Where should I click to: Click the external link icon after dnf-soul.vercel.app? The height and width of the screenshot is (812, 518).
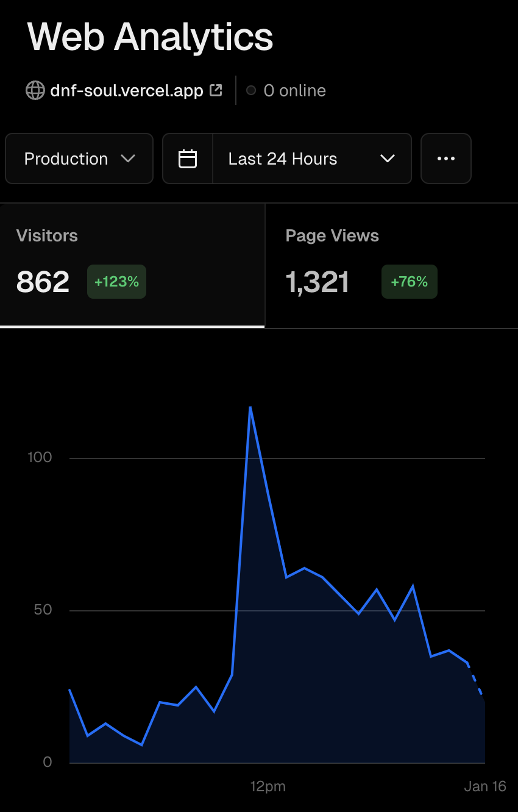(x=216, y=90)
